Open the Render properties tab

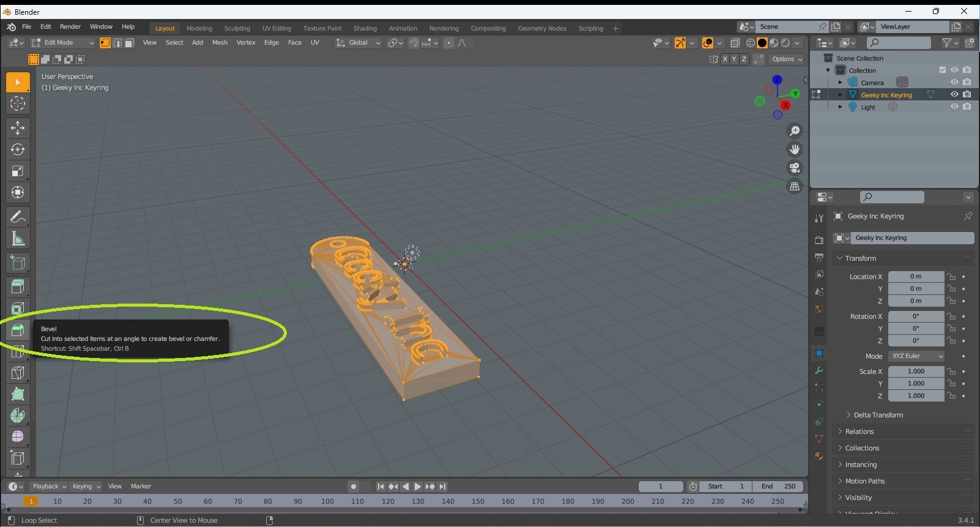coord(819,241)
